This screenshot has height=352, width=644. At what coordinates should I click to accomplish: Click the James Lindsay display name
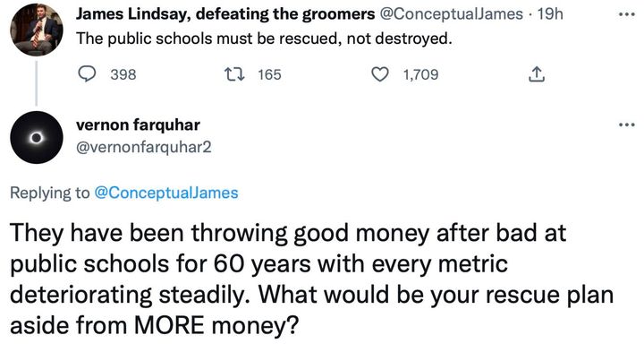click(225, 14)
